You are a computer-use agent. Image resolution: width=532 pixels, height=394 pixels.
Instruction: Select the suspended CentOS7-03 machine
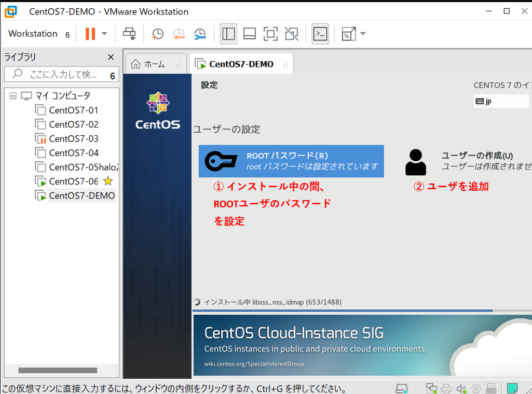[x=74, y=139]
